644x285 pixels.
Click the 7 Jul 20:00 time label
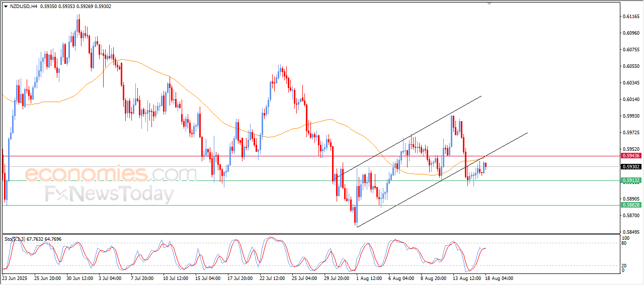point(143,277)
